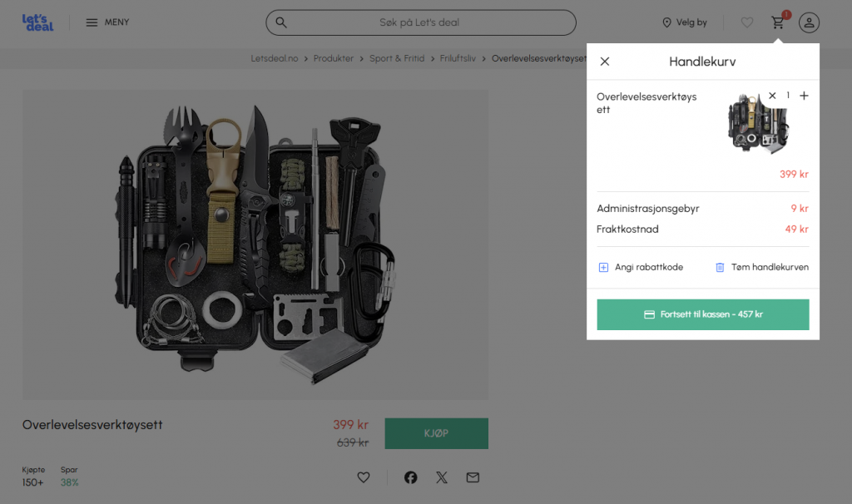
Task: Decrease quantity of Overlevelsesverktøysett in cart
Action: 772,96
